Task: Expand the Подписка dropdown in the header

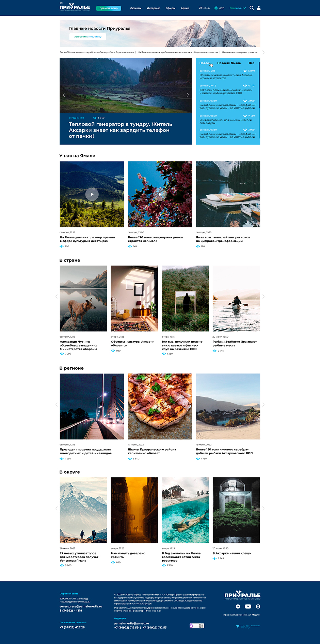Action: click(238, 8)
